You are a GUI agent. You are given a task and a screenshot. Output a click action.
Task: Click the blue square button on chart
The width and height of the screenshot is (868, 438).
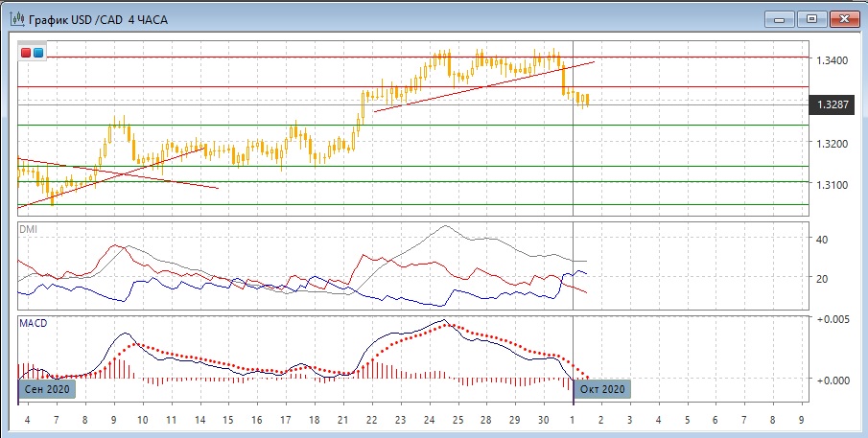[x=37, y=53]
